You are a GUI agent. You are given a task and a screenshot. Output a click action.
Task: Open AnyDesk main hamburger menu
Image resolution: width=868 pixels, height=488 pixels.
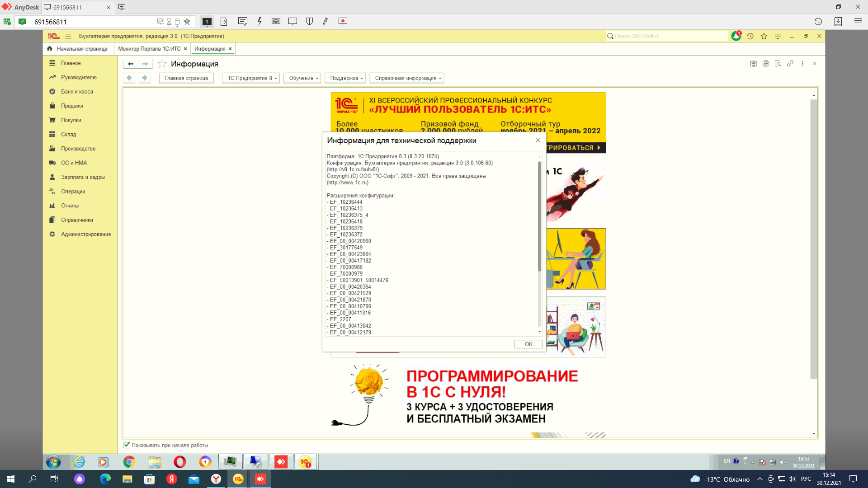(x=858, y=21)
